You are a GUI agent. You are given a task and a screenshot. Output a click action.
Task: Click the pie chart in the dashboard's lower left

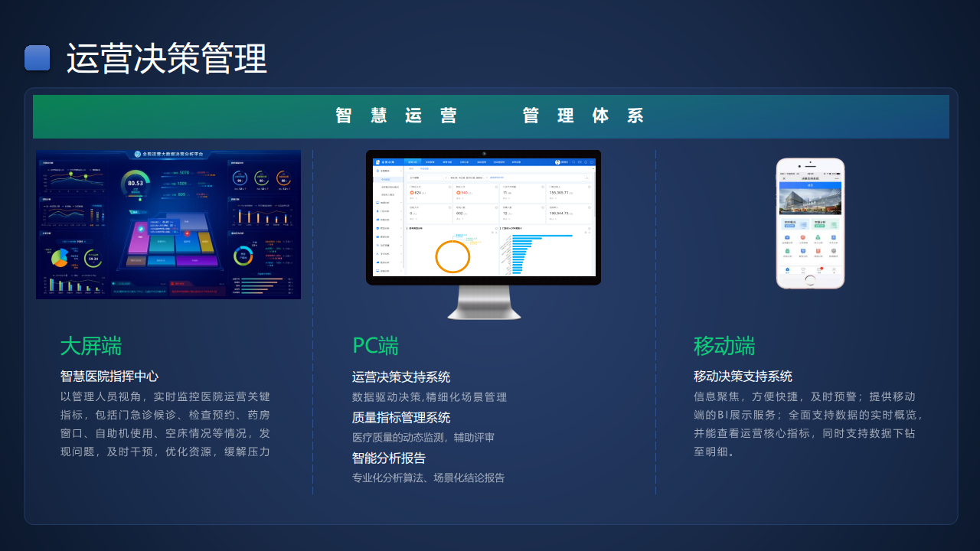click(60, 258)
